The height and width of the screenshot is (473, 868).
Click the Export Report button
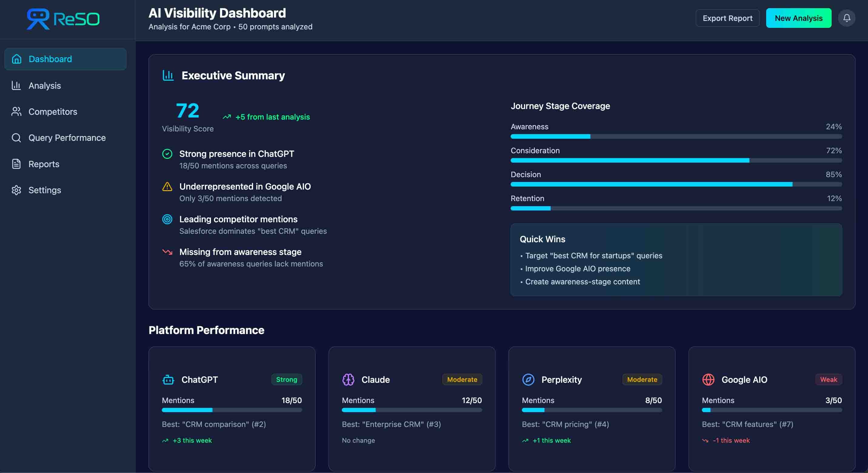(727, 18)
